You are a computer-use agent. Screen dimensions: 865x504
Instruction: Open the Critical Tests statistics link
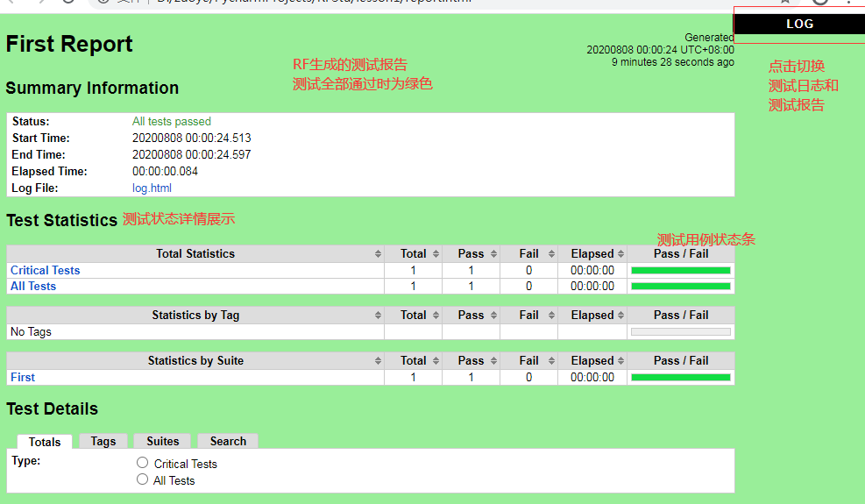46,270
